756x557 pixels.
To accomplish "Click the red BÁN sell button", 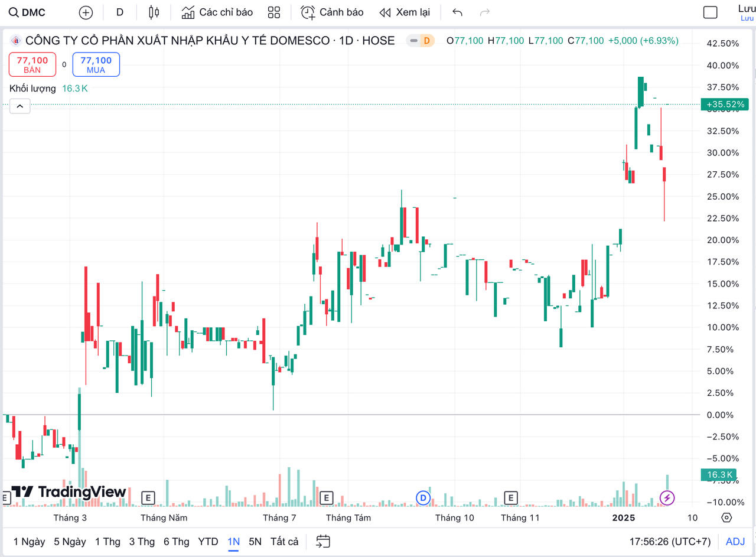I will [x=32, y=64].
